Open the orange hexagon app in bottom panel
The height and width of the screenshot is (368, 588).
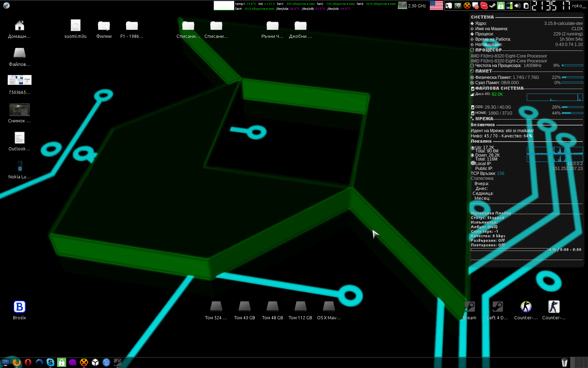click(84, 362)
